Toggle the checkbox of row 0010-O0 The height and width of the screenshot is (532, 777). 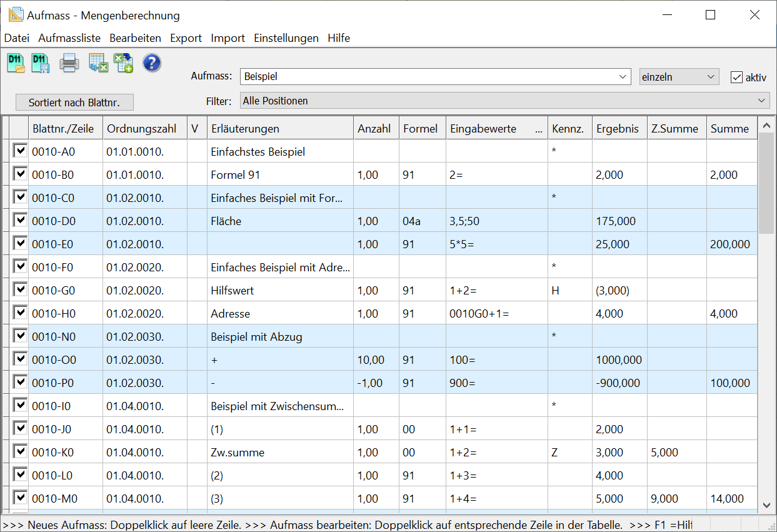coord(20,359)
